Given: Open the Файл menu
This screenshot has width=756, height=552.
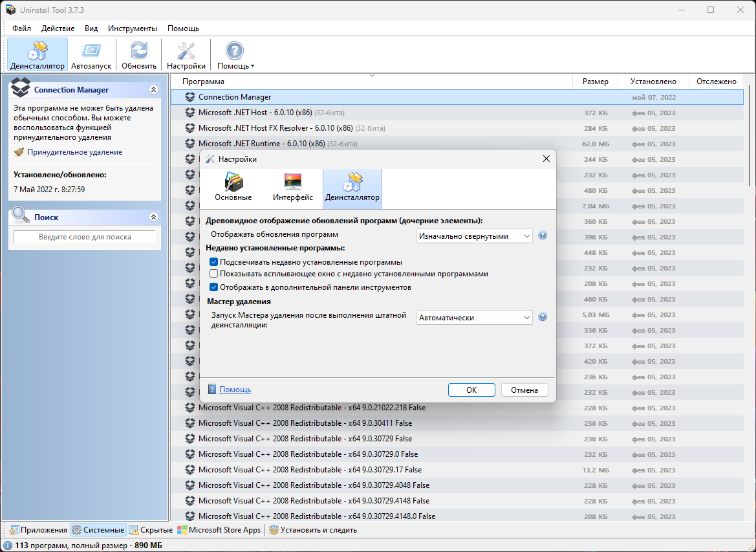Looking at the screenshot, I should coord(22,28).
